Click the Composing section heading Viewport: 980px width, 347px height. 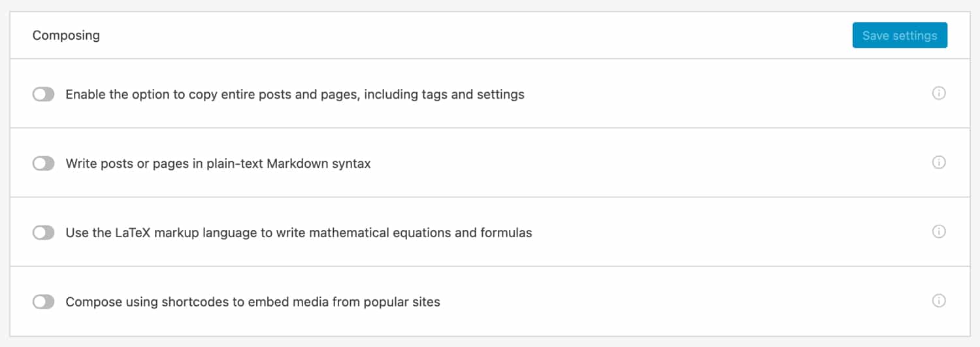tap(66, 35)
